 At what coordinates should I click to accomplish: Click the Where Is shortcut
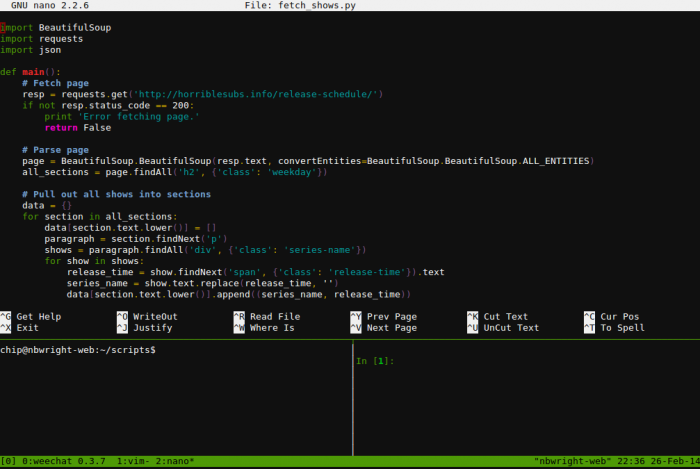click(264, 328)
